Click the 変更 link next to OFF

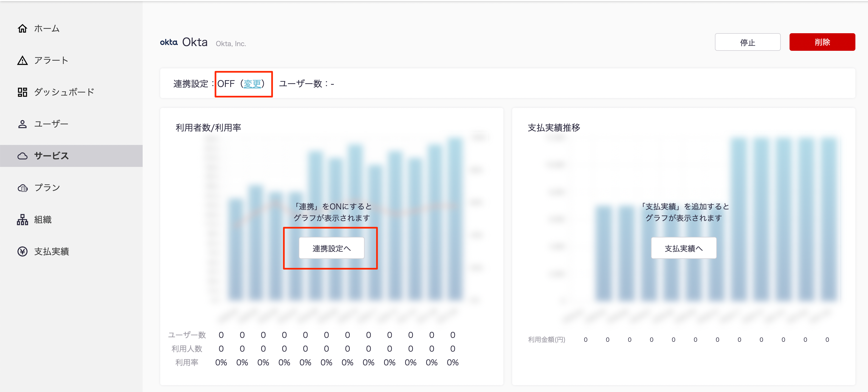[x=252, y=84]
